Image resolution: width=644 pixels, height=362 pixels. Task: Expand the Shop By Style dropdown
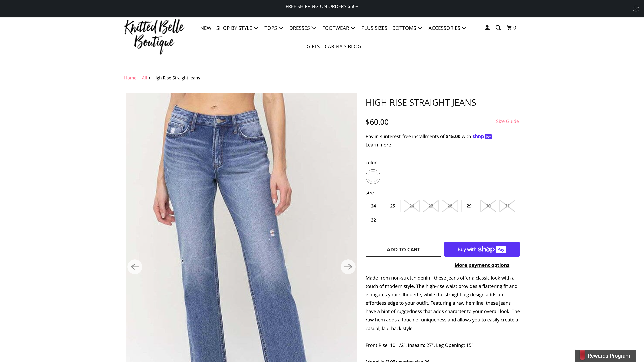click(x=237, y=28)
